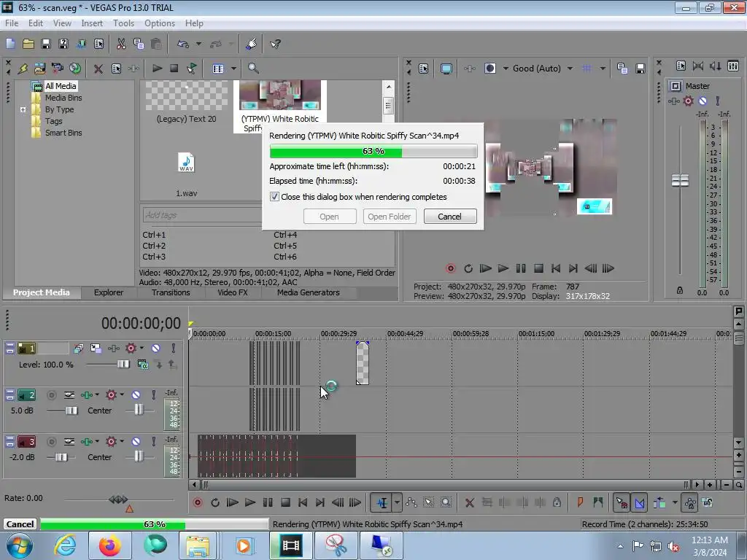
Task: Click the volume slider on audio track 3
Action: point(61,457)
